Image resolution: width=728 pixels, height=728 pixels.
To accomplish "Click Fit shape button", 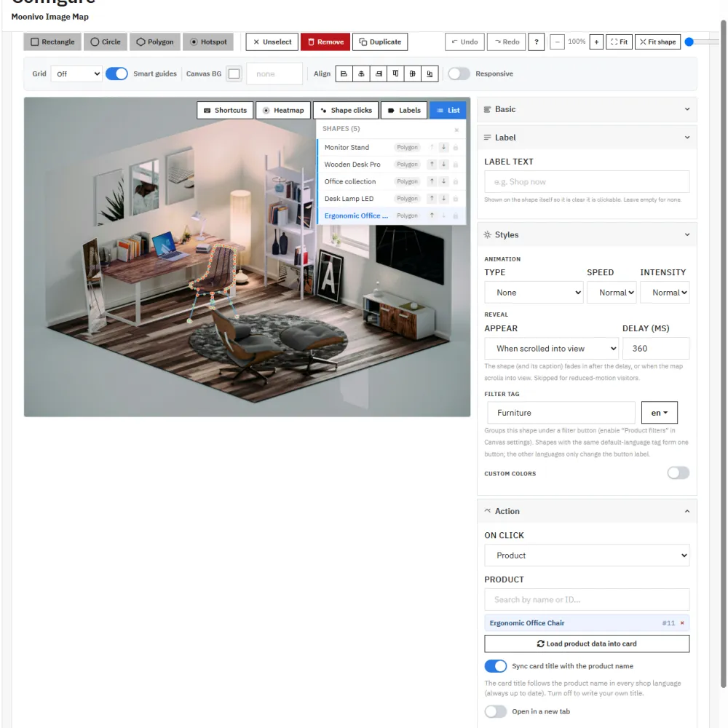I will tap(657, 41).
